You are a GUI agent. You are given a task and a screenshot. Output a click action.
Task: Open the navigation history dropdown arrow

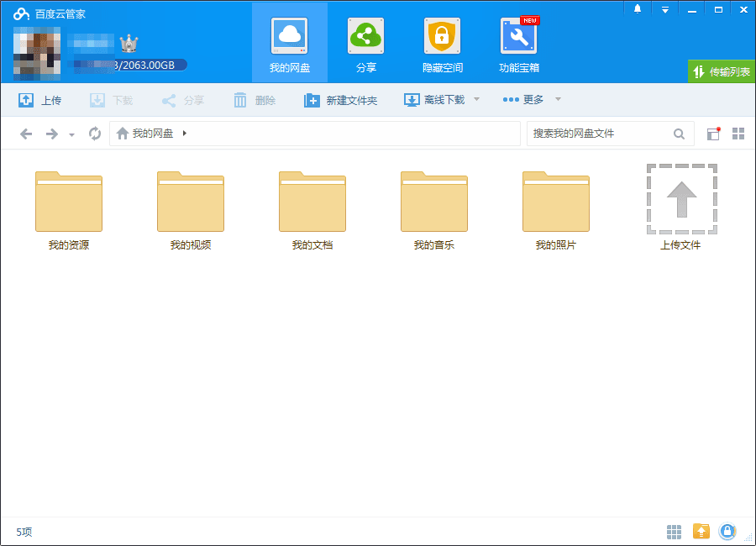pos(71,133)
